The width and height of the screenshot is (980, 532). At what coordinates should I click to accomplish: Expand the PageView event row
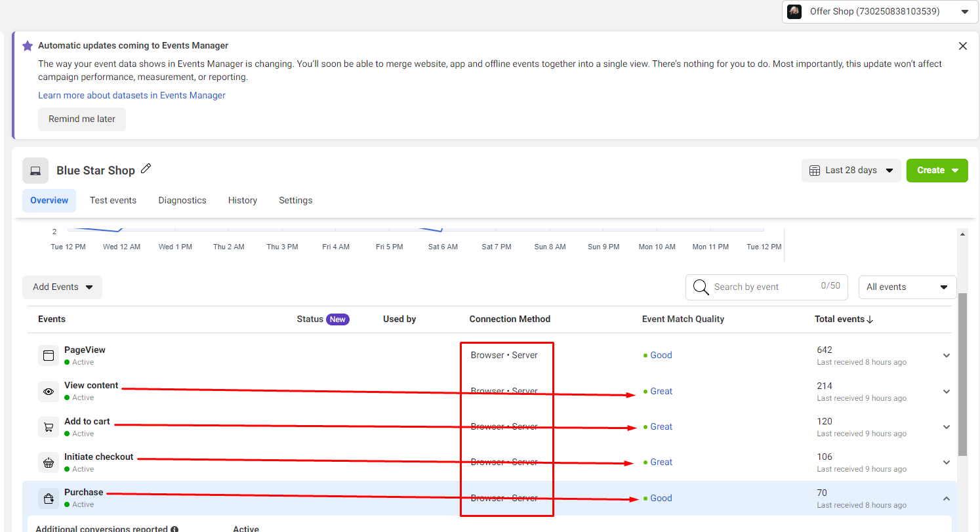pos(946,356)
